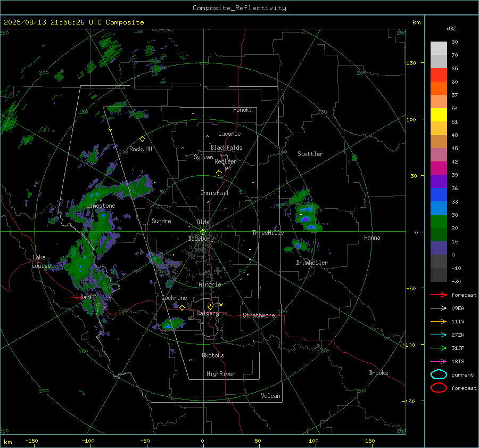This screenshot has height=448, width=479.
Task: Click the Composite_Reflectivity title
Action: 239,8
